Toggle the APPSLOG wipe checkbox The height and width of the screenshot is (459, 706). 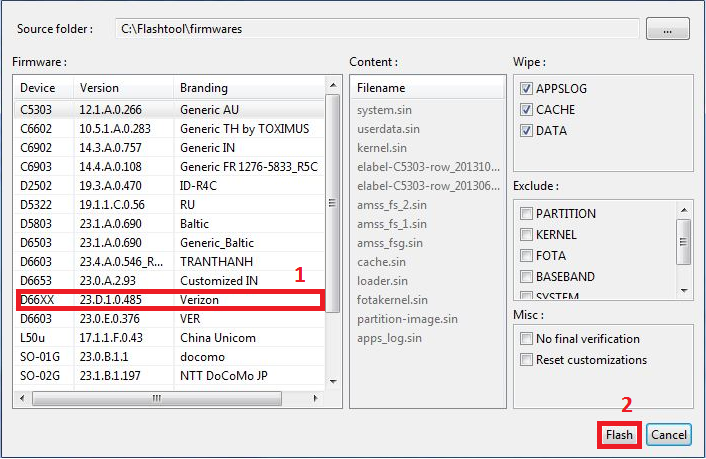click(526, 89)
